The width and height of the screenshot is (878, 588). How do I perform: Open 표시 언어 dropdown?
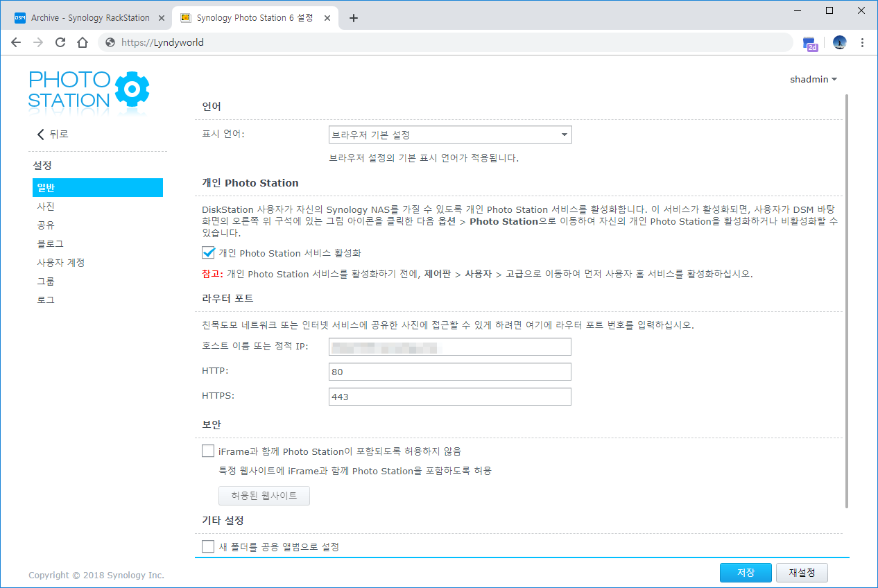click(x=450, y=135)
